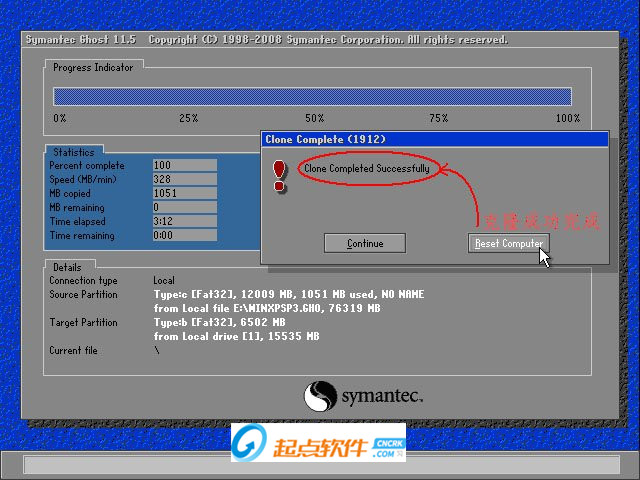Click the 'Speed (MB/min)' label
The height and width of the screenshot is (480, 640).
[83, 179]
